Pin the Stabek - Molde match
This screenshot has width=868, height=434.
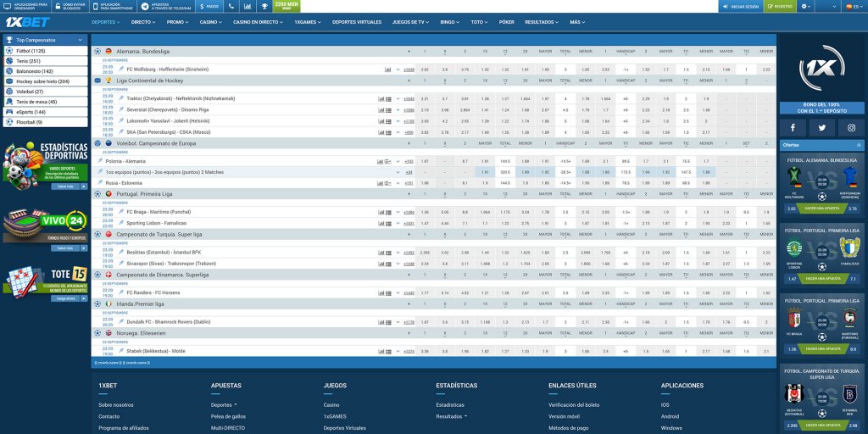point(121,351)
